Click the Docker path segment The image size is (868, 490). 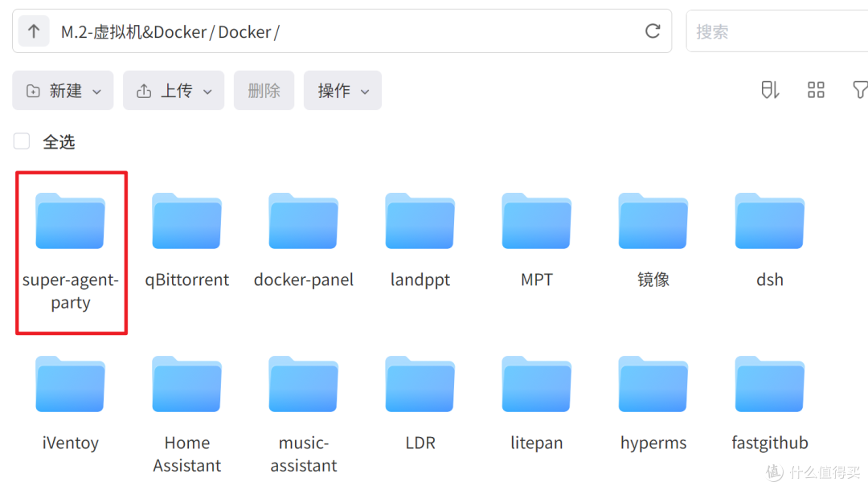coord(244,32)
